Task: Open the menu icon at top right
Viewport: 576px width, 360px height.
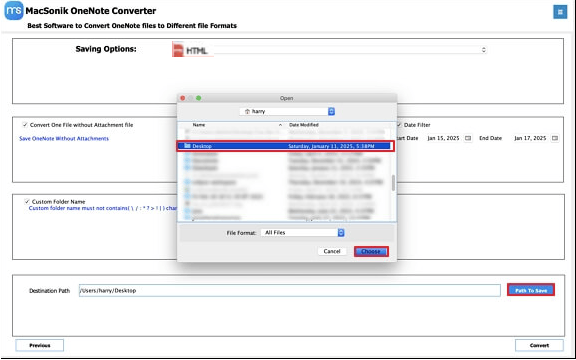Action: pyautogui.click(x=560, y=12)
